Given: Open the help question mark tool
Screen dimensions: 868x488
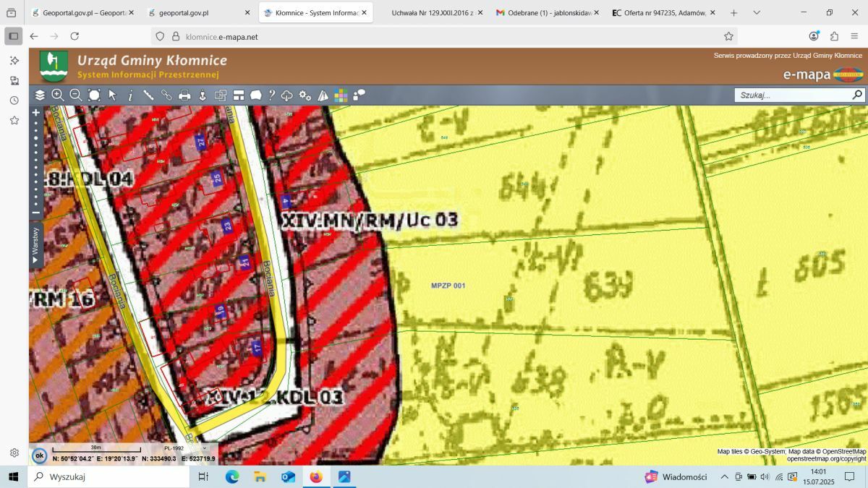Looking at the screenshot, I should click(x=272, y=95).
